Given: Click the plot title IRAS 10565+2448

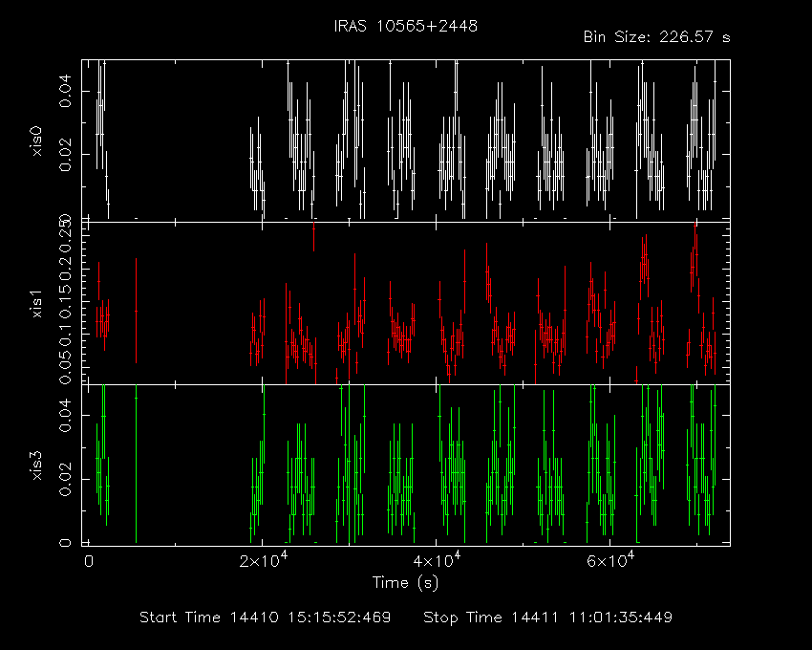Looking at the screenshot, I should click(405, 26).
